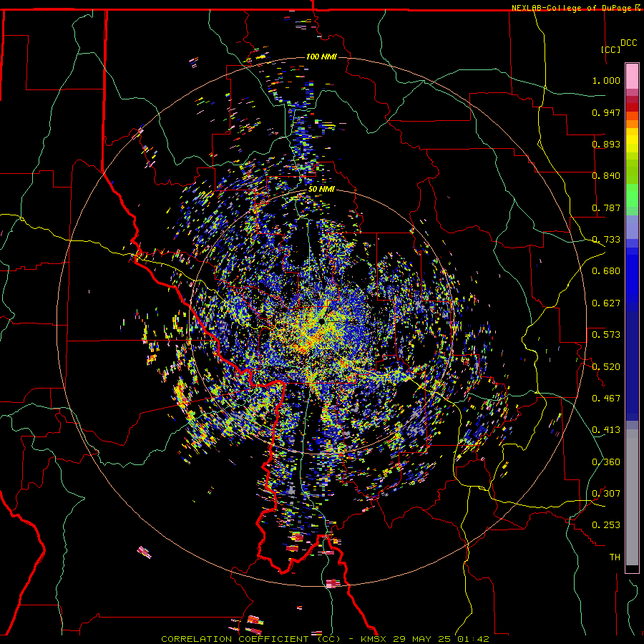Image resolution: width=644 pixels, height=644 pixels.
Task: Click the 0.893 legend value
Action: pyautogui.click(x=606, y=144)
